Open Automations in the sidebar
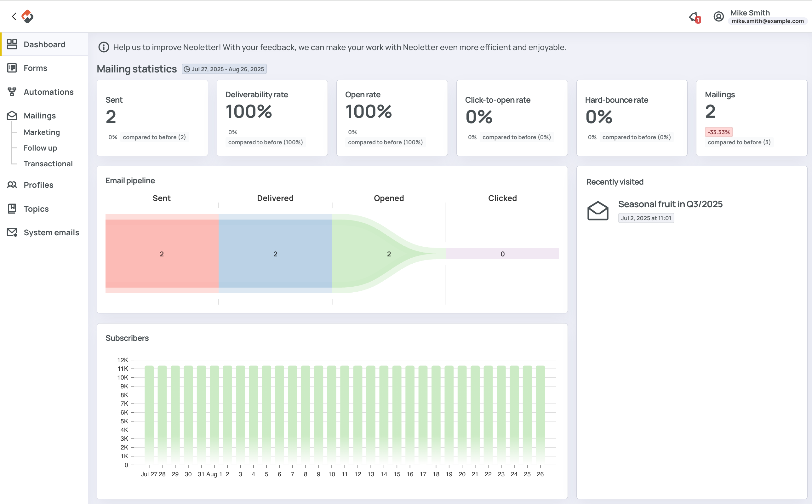 click(44, 92)
